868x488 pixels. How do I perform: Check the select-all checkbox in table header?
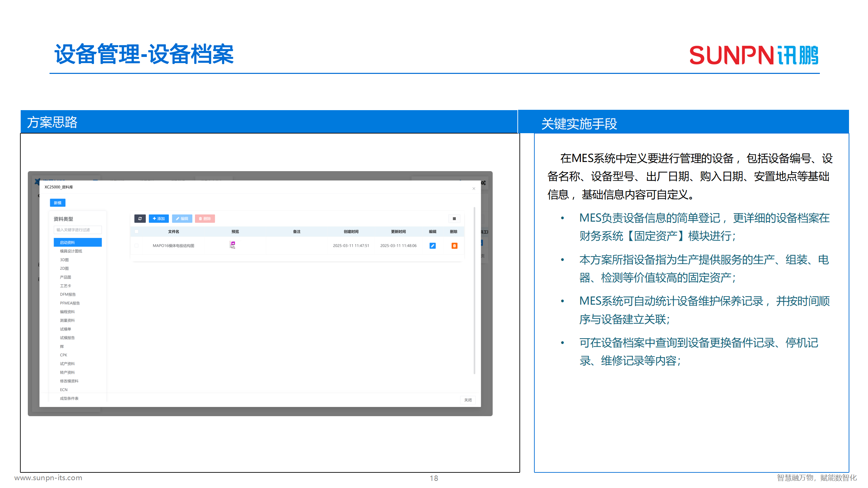pyautogui.click(x=137, y=231)
